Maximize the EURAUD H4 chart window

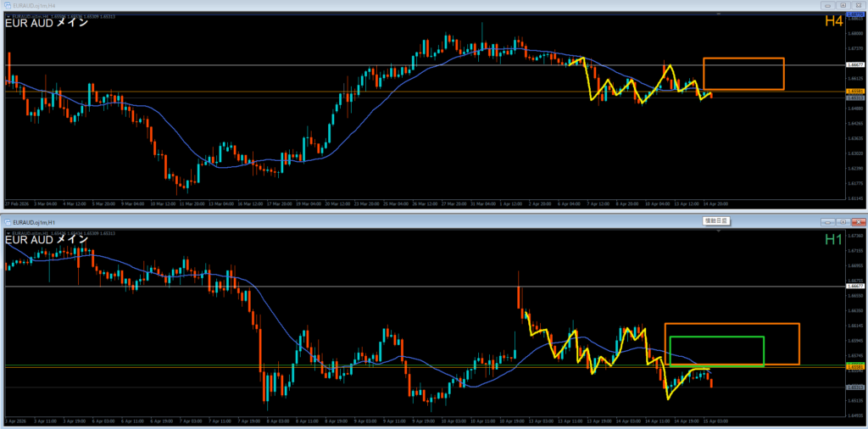[x=843, y=6]
